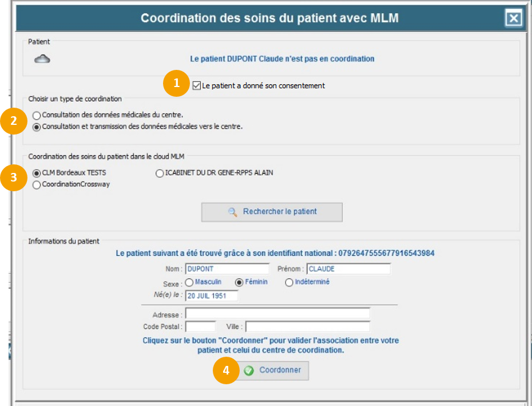Click orange step marker number 3
The height and width of the screenshot is (406, 532).
tap(14, 178)
